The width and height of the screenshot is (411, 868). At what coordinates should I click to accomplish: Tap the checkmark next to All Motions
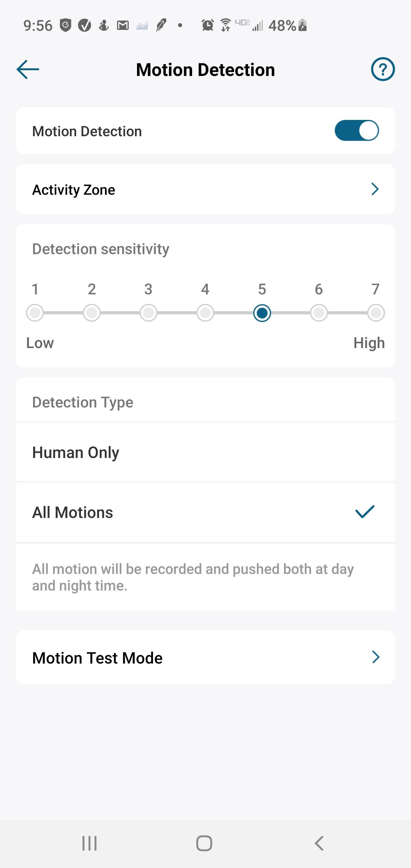click(365, 511)
